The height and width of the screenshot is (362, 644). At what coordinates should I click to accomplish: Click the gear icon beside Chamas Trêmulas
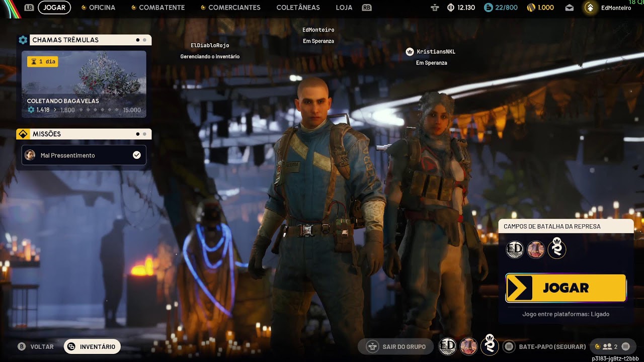click(23, 40)
